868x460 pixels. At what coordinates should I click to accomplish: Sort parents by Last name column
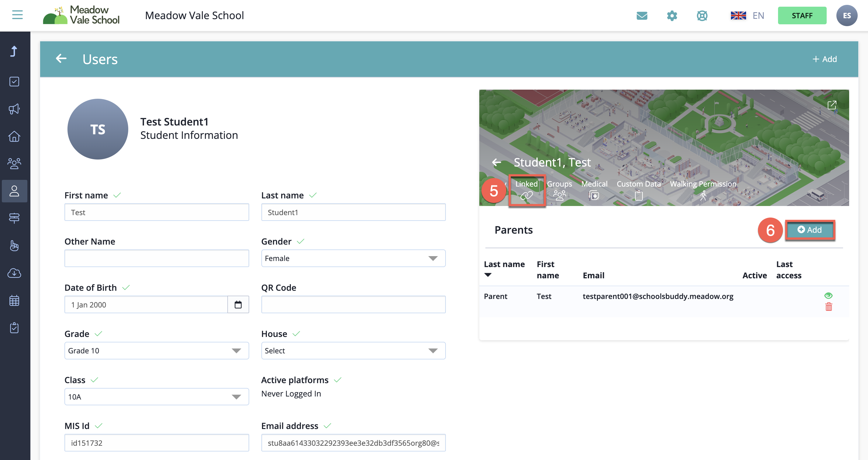pyautogui.click(x=504, y=264)
